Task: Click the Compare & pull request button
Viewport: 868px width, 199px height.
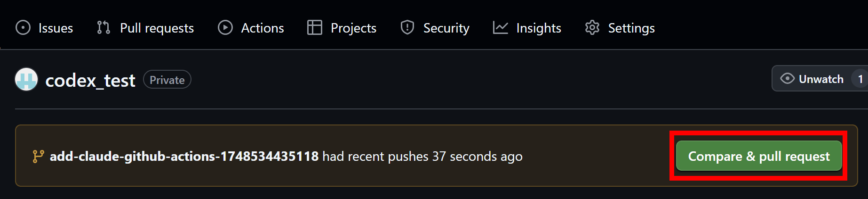Action: 759,156
